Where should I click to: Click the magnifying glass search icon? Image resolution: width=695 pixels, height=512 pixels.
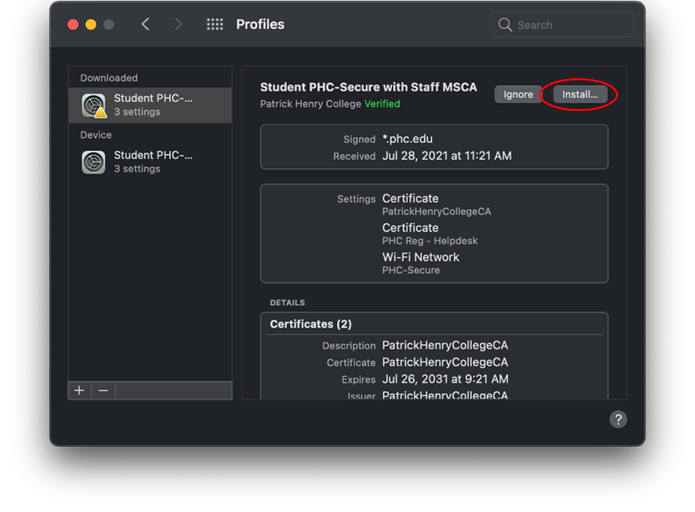coord(505,24)
